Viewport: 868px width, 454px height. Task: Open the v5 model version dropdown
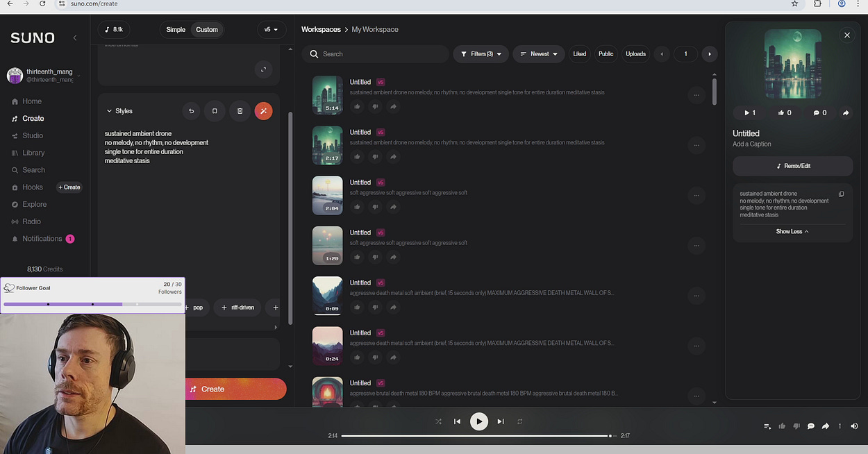(x=271, y=30)
